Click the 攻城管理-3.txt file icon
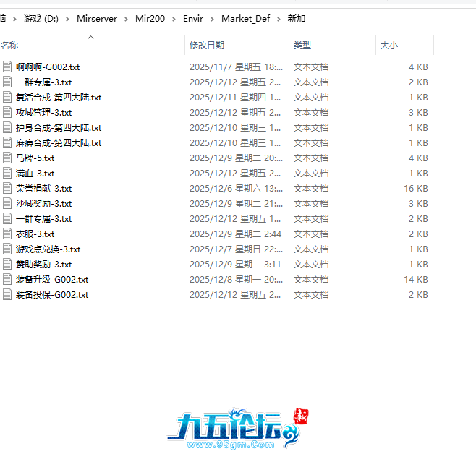 click(7, 112)
